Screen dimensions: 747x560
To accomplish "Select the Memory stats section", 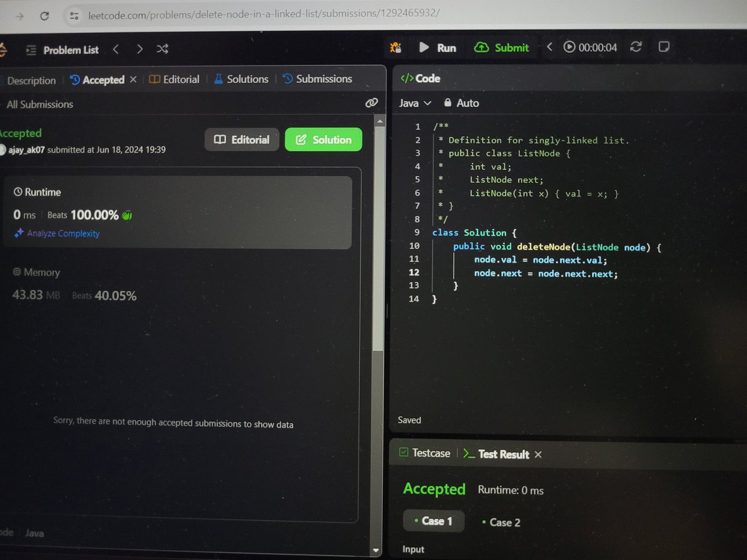I will 75,284.
